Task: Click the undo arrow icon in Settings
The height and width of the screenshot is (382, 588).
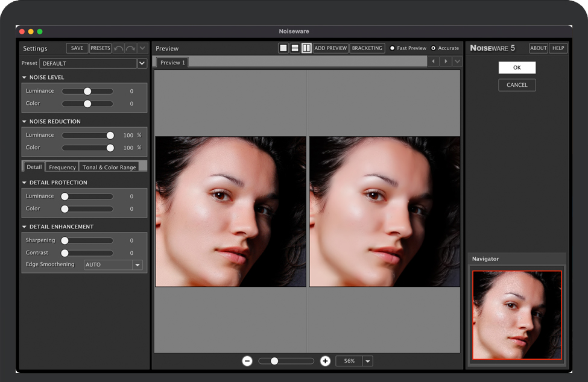Action: coord(119,48)
